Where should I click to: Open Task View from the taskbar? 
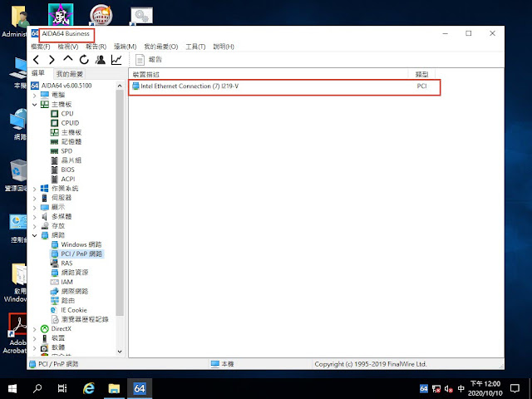62,388
